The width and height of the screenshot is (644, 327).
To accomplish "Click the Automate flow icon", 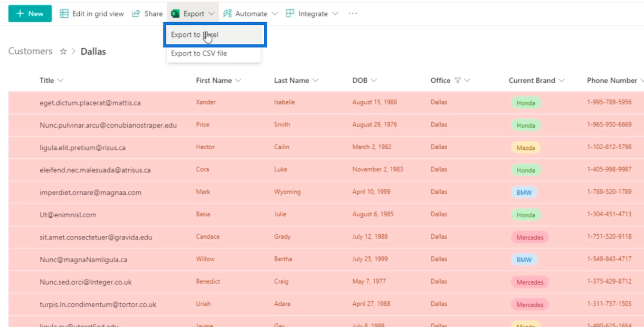I will click(228, 14).
